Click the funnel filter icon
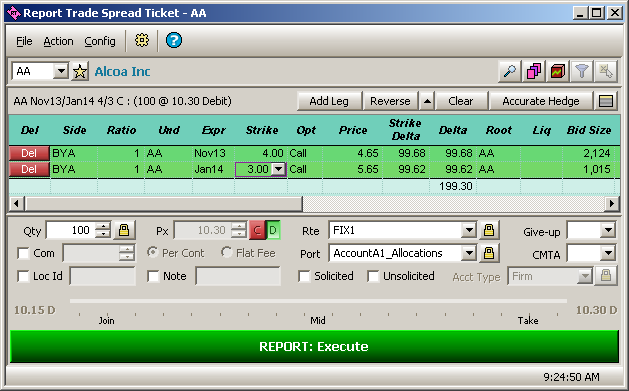 (582, 72)
